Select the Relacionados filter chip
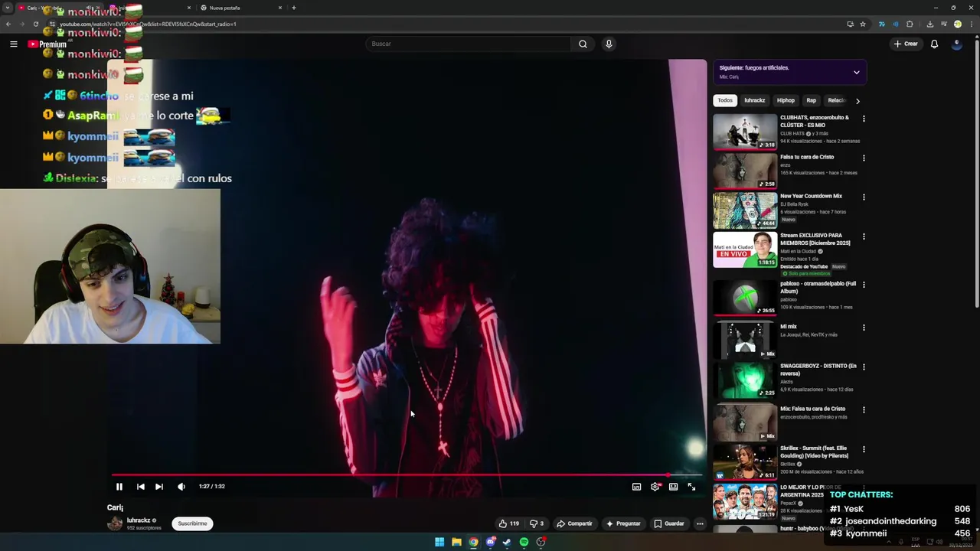 click(836, 100)
